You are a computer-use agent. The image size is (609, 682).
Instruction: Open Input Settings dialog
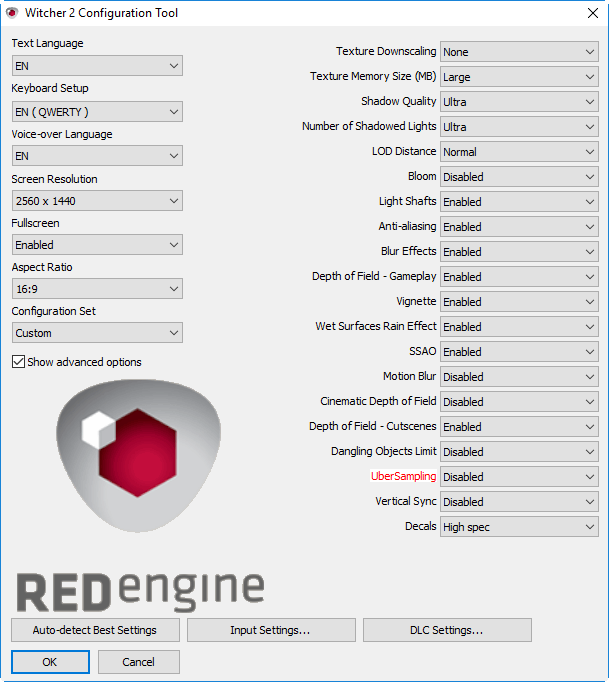coord(271,630)
